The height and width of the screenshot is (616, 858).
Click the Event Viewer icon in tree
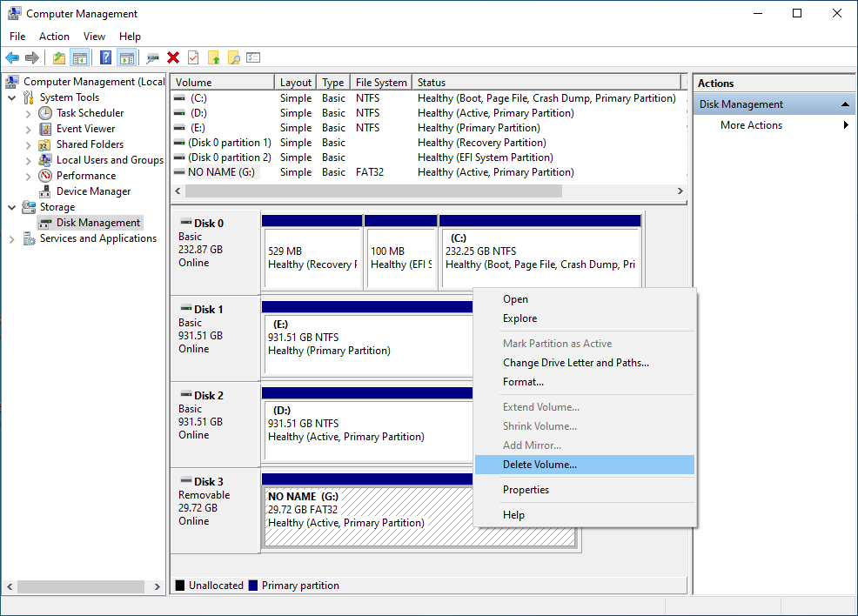point(45,129)
